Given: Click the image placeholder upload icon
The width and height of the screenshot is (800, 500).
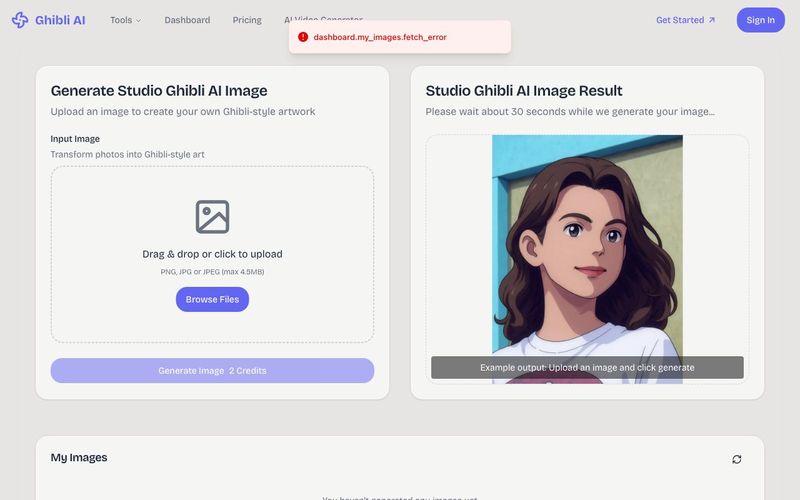Looking at the screenshot, I should point(212,217).
